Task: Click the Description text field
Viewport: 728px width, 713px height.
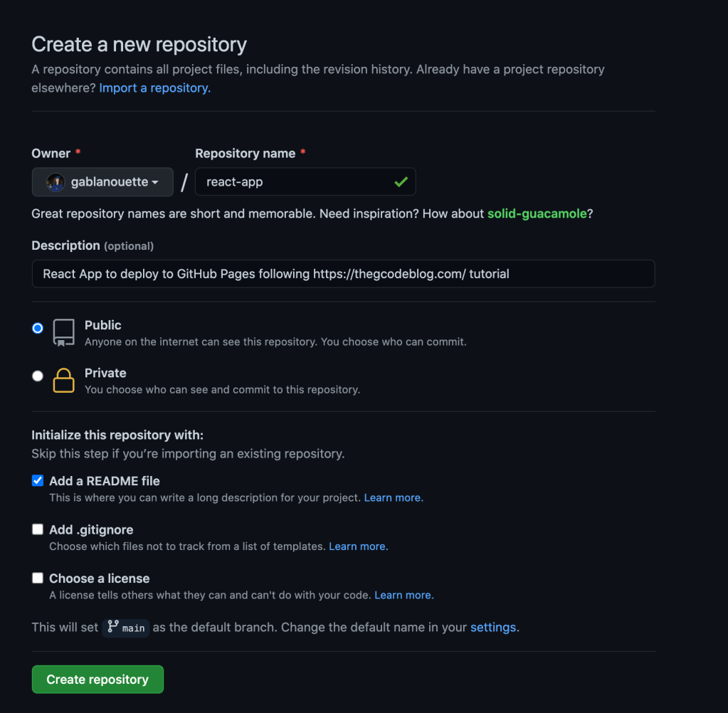Action: tap(343, 274)
